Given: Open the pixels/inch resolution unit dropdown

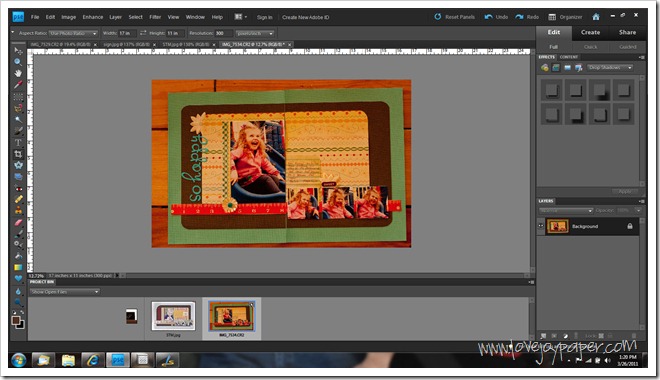Looking at the screenshot, I should pyautogui.click(x=255, y=33).
